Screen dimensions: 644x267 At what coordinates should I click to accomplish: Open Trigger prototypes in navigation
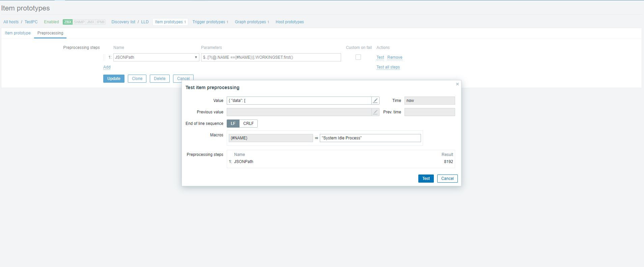click(x=209, y=22)
